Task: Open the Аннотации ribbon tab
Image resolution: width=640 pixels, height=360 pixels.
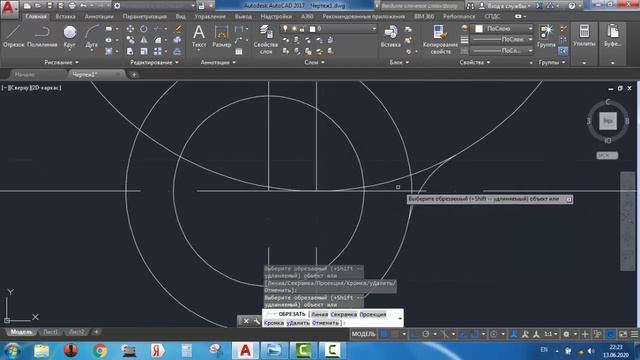Action: point(99,17)
